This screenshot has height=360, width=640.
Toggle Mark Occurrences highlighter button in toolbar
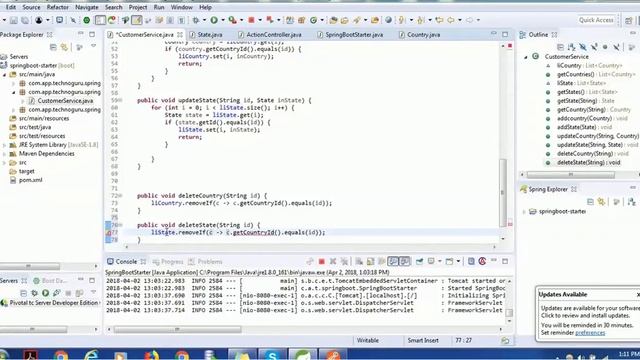(137, 20)
